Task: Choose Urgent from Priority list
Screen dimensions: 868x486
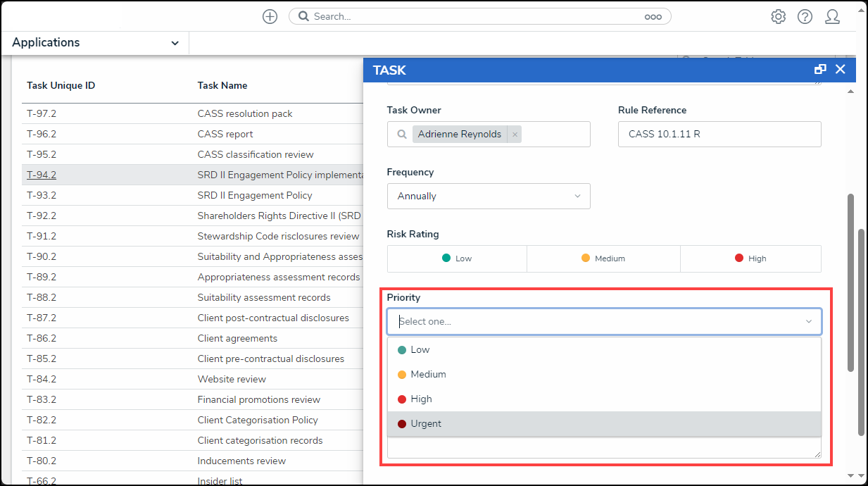Action: click(x=426, y=424)
